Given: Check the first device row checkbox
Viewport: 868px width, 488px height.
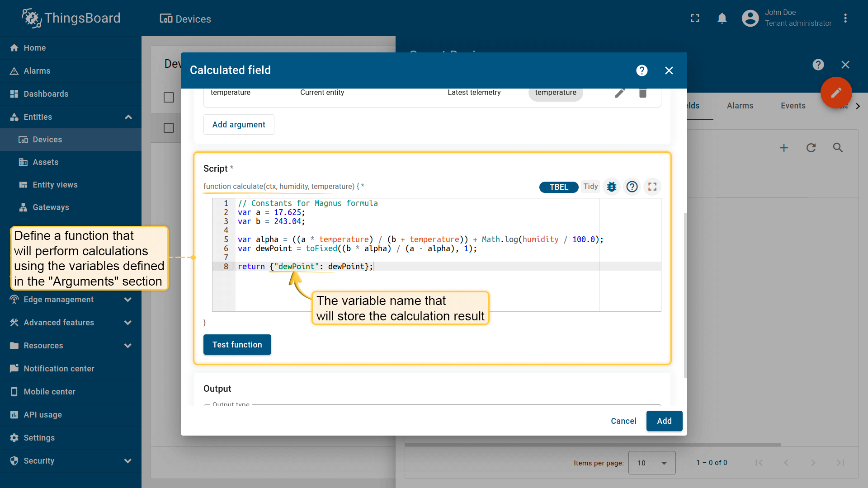Looking at the screenshot, I should point(169,128).
